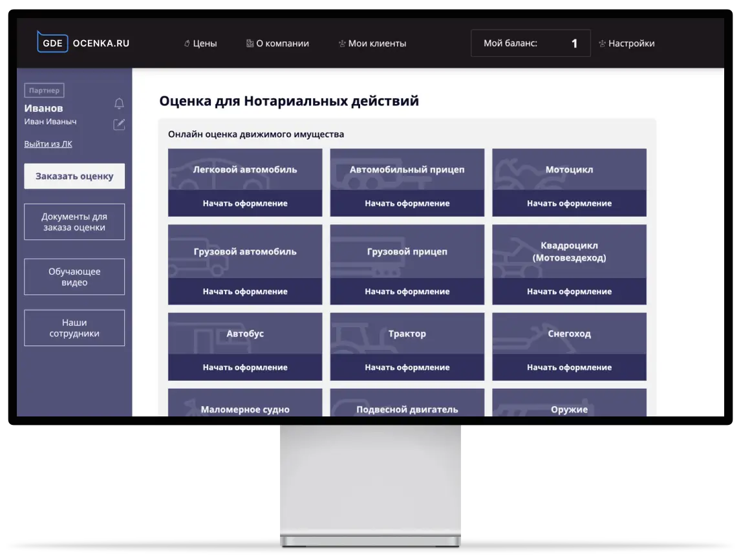
Task: Select the Снегоход tile
Action: click(x=569, y=334)
